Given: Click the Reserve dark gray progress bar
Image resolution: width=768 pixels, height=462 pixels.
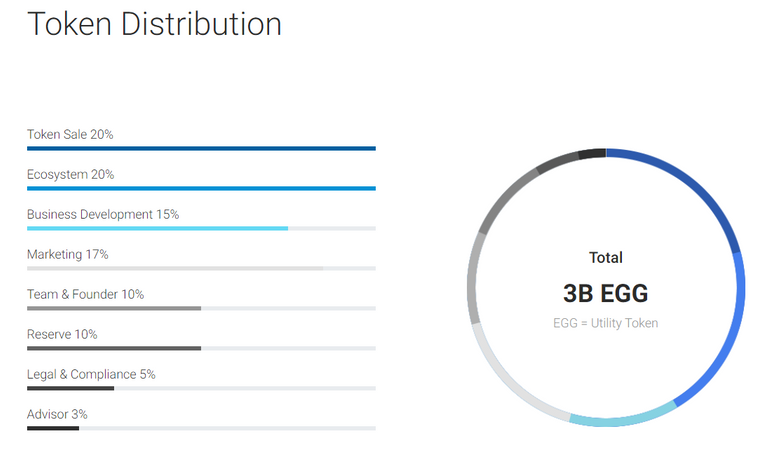Looking at the screenshot, I should click(x=114, y=348).
